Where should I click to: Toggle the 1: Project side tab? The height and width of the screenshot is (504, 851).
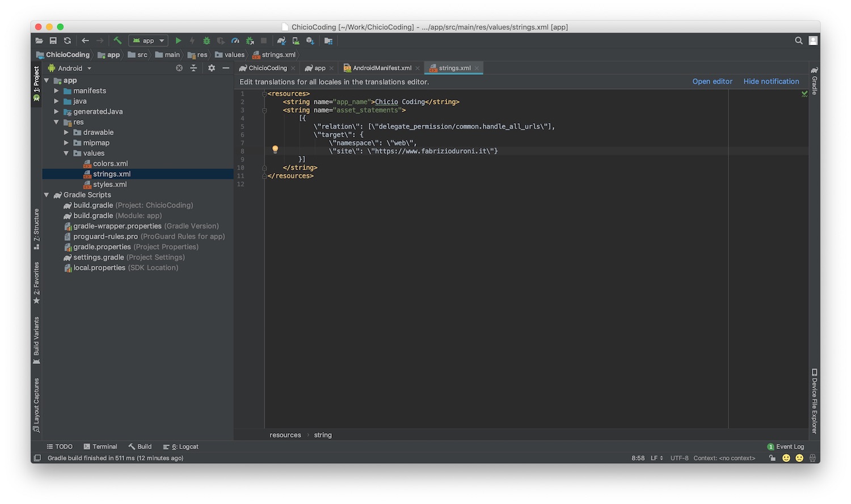tap(36, 84)
